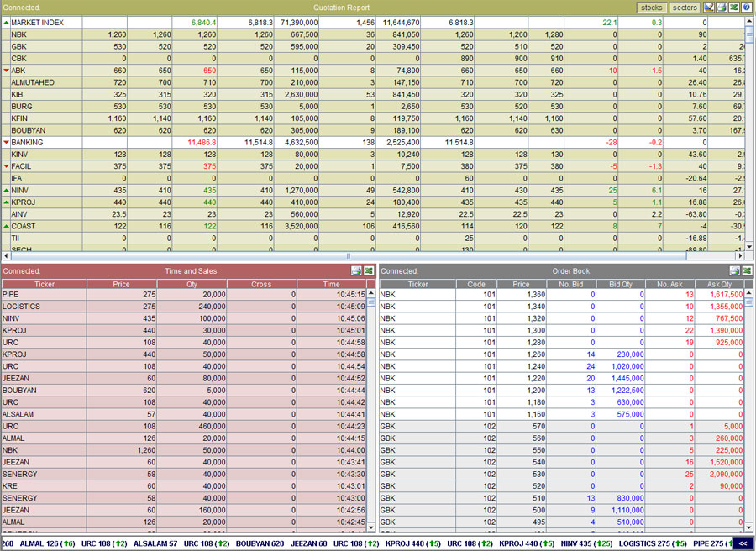756x551 pixels.
Task: Click Ask Qty 2,090,000 for GBK
Action: point(726,474)
